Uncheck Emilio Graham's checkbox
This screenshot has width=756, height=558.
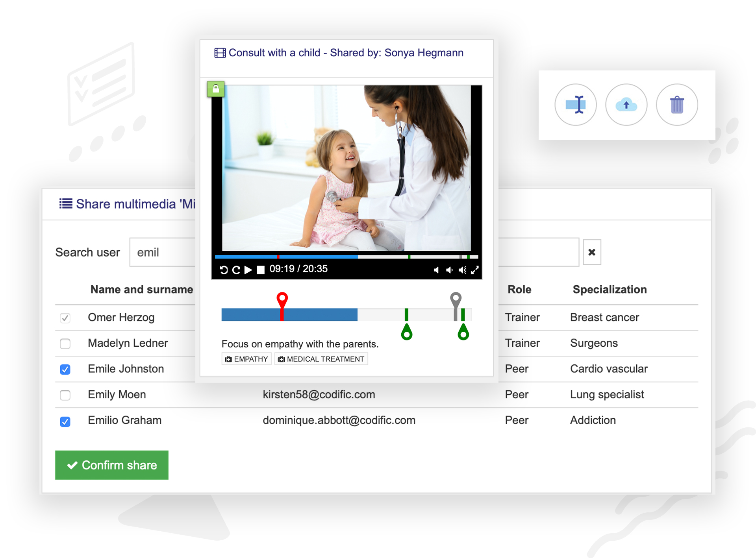(x=65, y=421)
